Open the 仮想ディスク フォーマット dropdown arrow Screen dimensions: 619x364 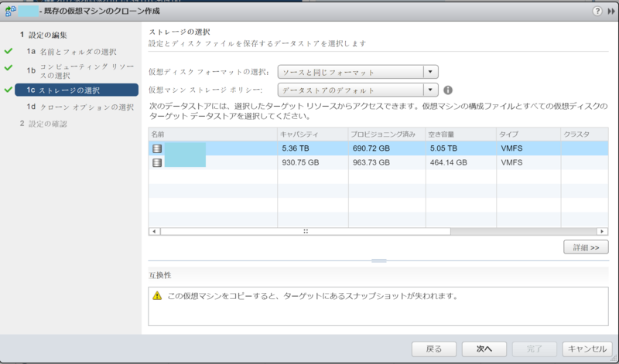430,72
